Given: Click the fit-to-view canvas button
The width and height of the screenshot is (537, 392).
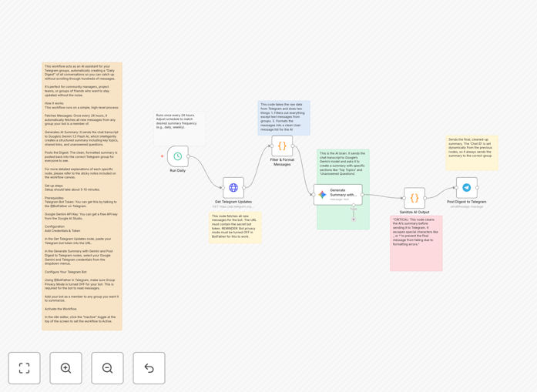Looking at the screenshot, I should coord(25,368).
